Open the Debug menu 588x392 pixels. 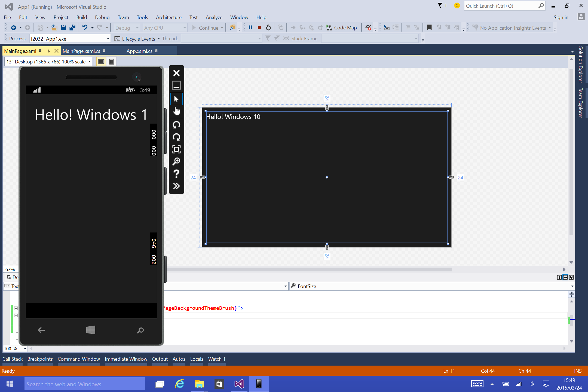[x=102, y=17]
